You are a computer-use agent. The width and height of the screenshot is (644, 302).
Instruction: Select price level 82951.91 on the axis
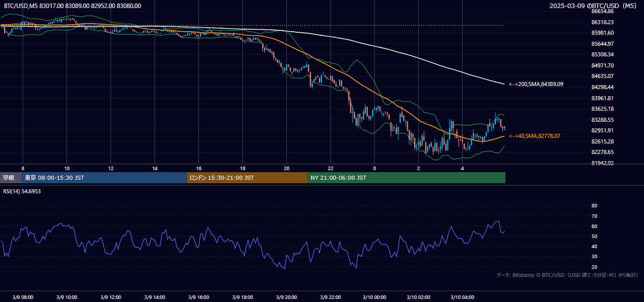pyautogui.click(x=603, y=130)
